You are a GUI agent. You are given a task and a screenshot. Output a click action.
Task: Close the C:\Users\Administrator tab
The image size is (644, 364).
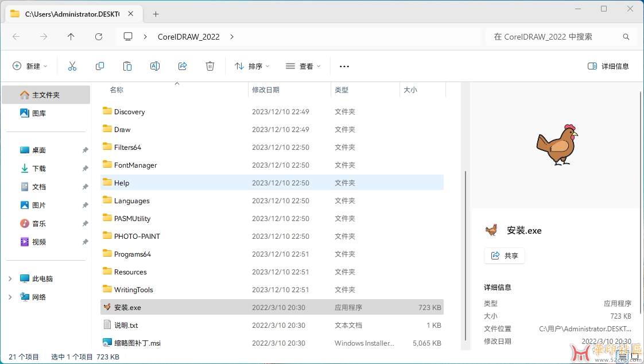click(x=131, y=14)
